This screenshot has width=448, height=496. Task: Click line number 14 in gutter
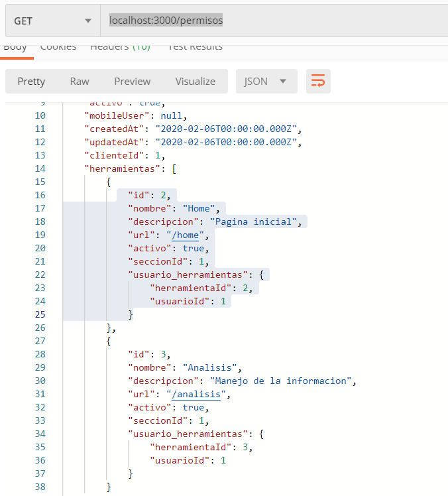tap(40, 168)
